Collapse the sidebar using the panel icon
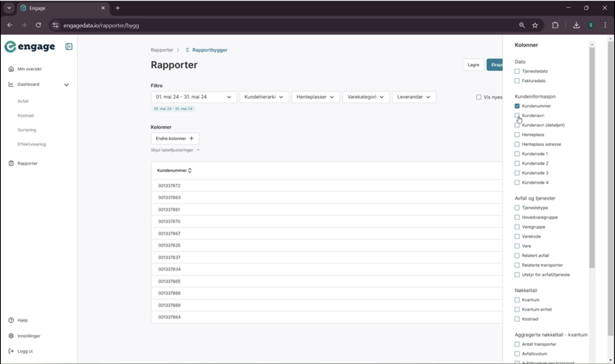Image resolution: width=615 pixels, height=364 pixels. tap(69, 46)
